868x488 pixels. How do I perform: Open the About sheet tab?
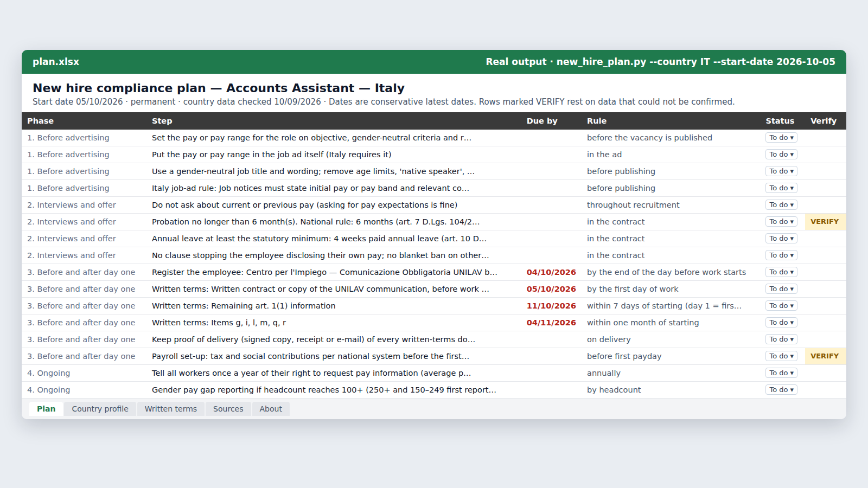tap(271, 409)
